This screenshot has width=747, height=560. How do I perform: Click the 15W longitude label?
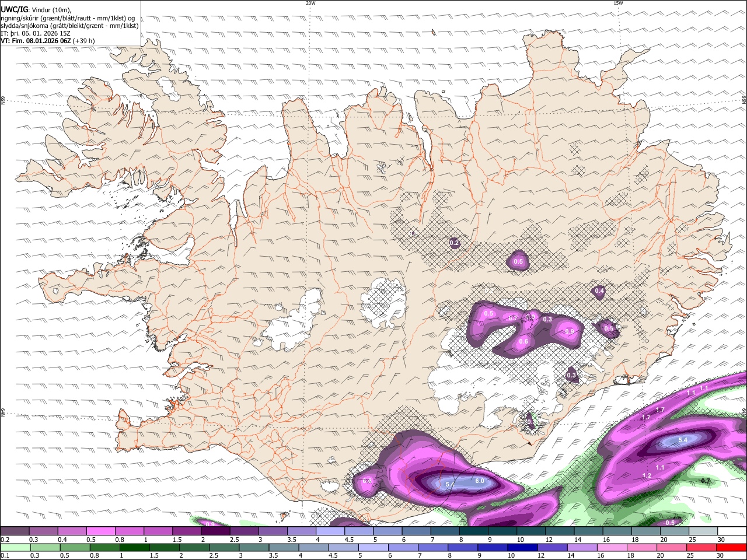tap(618, 3)
